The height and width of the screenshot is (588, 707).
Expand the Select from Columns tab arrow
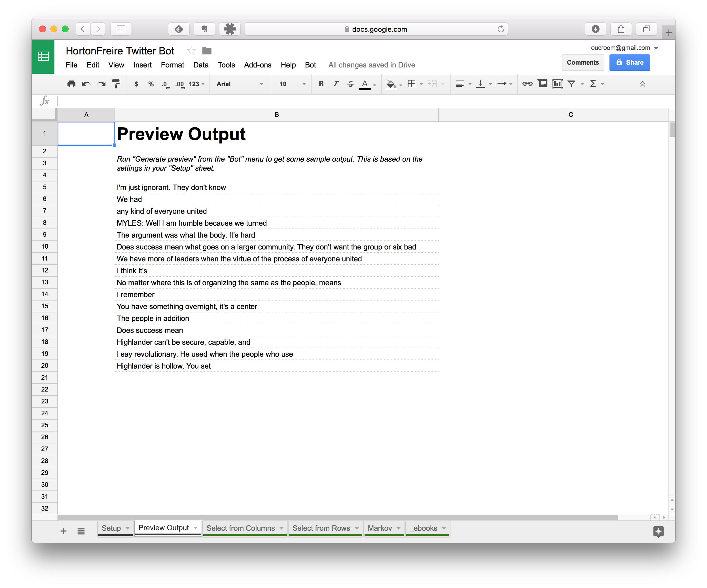coord(281,528)
